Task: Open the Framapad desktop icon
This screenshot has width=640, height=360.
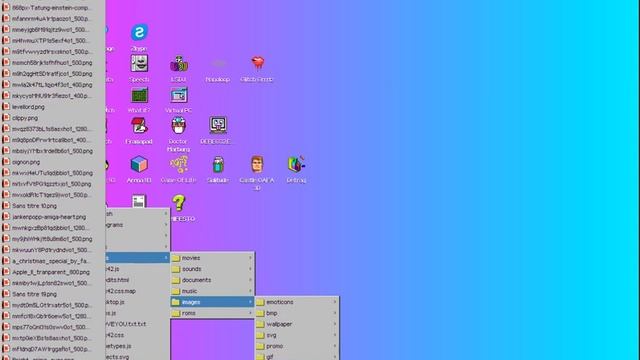Action: [x=139, y=126]
